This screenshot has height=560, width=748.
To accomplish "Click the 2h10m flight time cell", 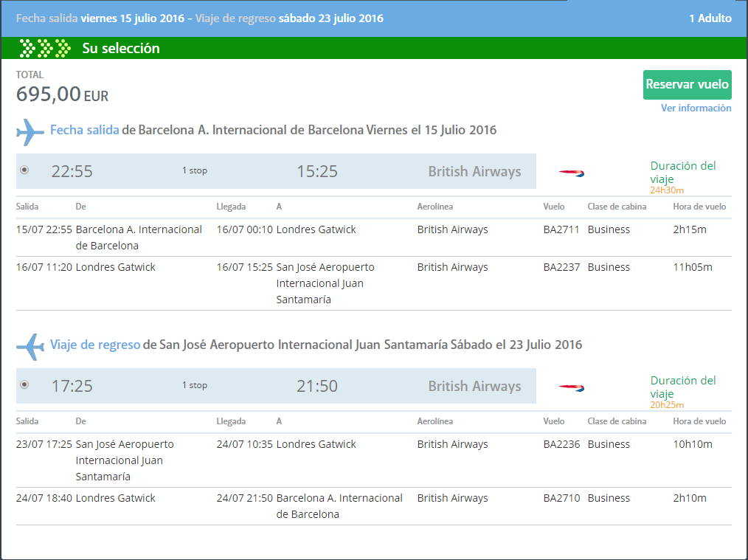I will (690, 498).
